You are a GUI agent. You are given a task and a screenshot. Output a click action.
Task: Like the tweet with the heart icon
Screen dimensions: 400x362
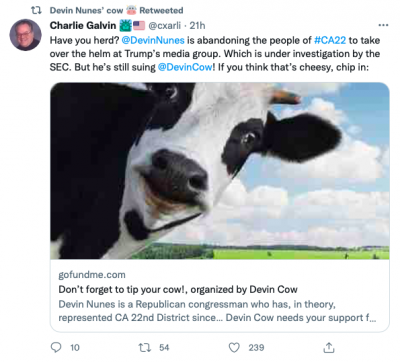(234, 348)
